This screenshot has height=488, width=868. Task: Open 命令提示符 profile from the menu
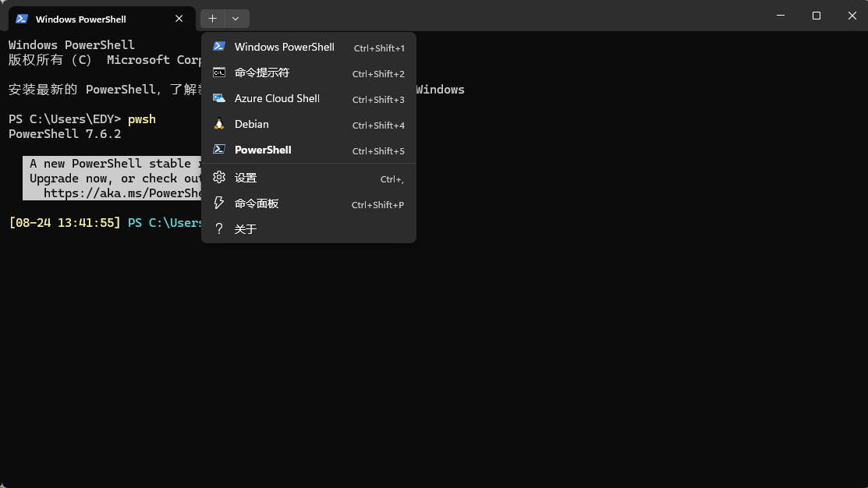(x=309, y=72)
